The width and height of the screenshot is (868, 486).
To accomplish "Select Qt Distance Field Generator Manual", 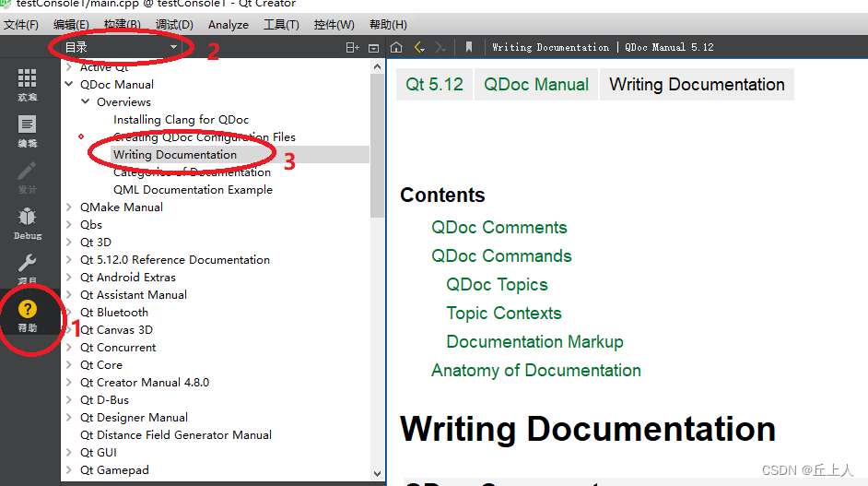I will (175, 435).
